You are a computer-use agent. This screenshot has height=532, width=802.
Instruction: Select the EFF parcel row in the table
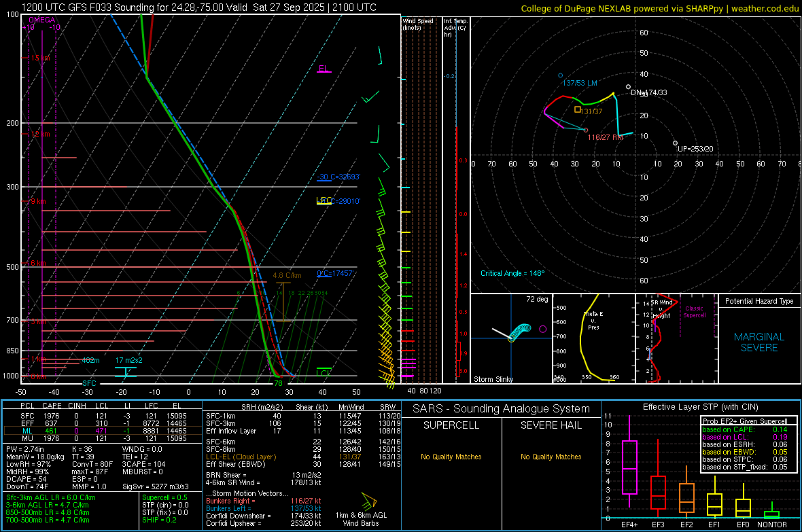[x=103, y=423]
